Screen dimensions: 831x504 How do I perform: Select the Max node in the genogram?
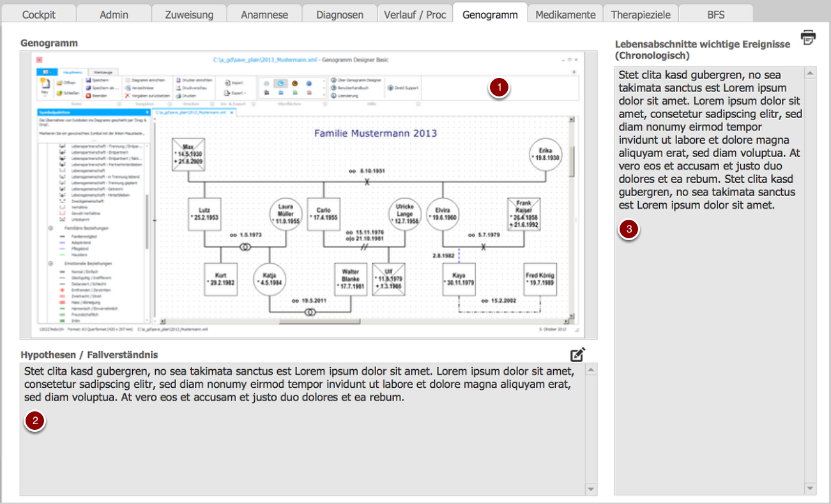click(x=188, y=155)
